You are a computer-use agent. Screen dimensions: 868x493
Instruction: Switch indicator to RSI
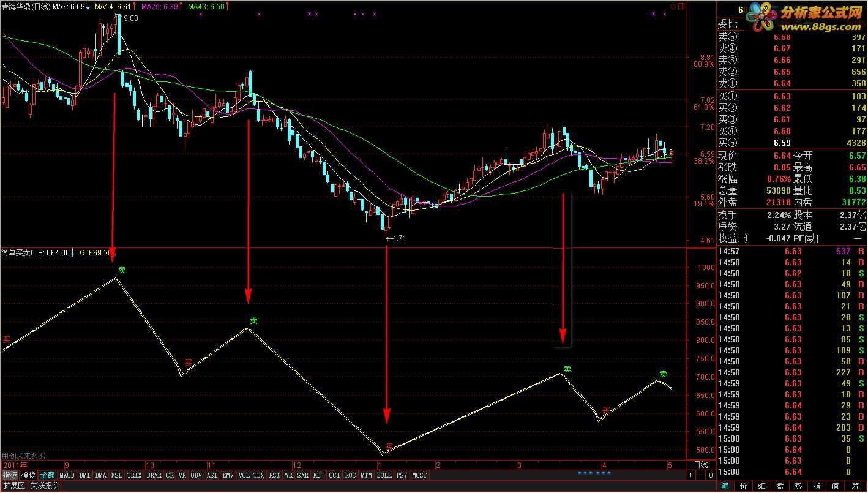tap(275, 475)
